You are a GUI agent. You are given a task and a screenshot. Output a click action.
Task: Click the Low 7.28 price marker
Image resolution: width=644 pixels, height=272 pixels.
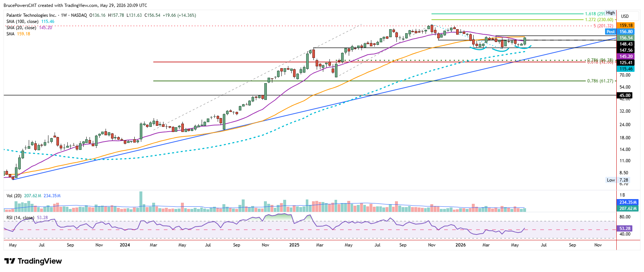(x=617, y=180)
